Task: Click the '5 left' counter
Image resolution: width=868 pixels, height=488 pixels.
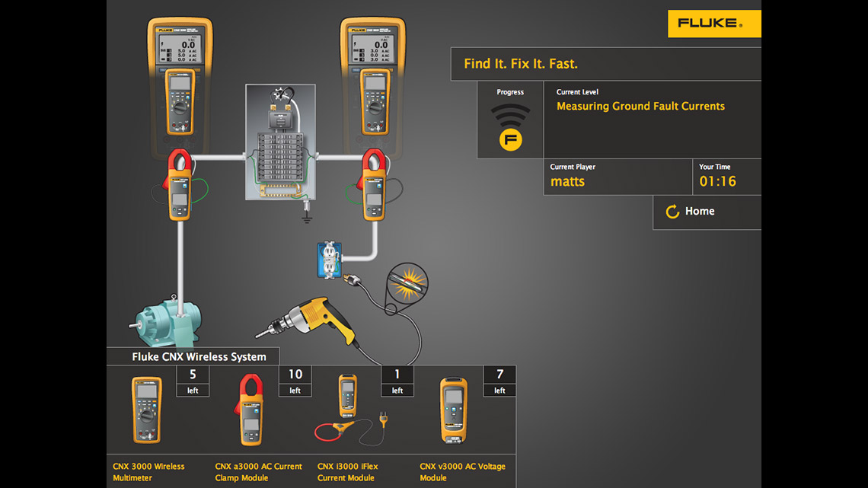Action: tap(193, 381)
